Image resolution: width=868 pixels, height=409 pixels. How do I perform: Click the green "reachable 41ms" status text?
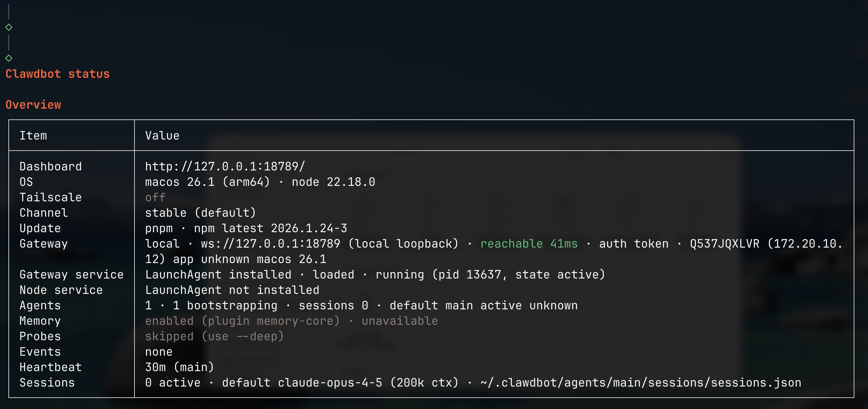pos(529,244)
